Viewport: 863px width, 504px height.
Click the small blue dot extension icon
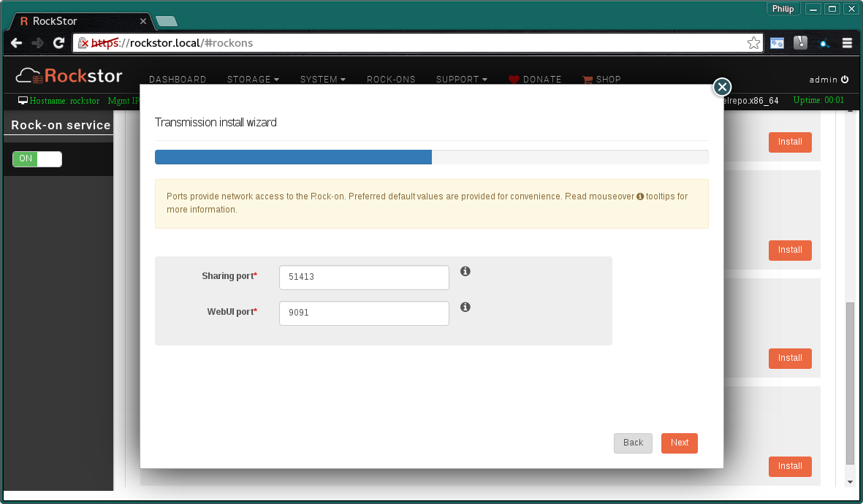pos(824,44)
